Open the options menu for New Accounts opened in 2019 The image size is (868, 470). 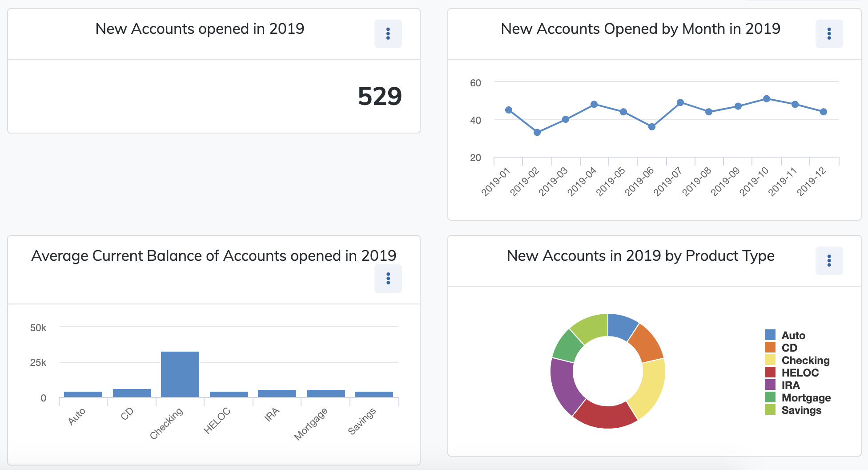click(x=388, y=34)
